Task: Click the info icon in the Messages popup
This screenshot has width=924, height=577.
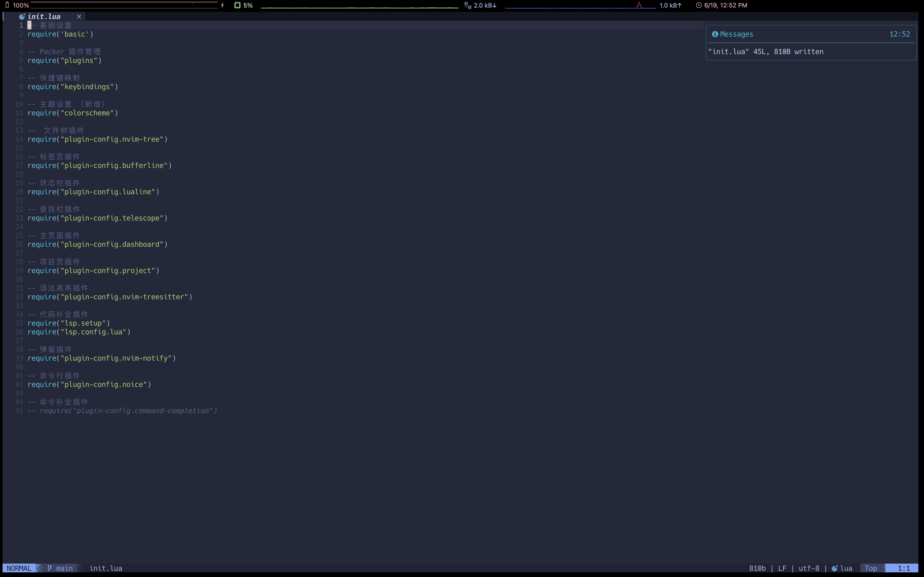Action: [715, 34]
